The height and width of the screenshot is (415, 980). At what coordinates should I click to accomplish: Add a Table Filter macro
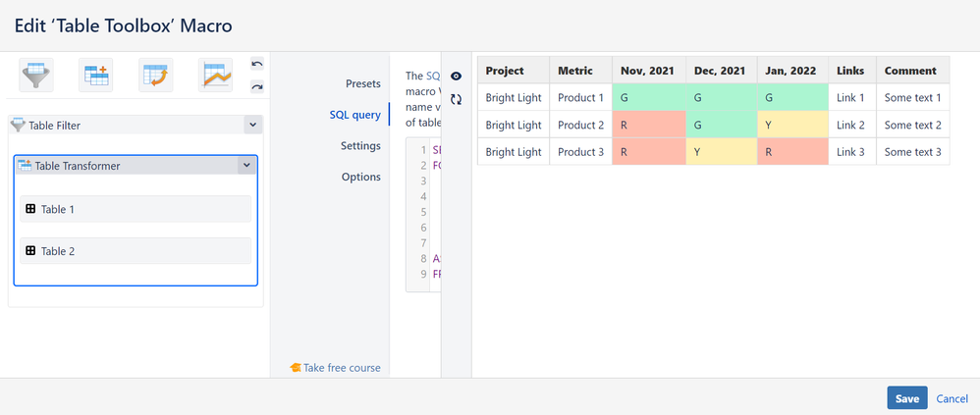tap(36, 76)
